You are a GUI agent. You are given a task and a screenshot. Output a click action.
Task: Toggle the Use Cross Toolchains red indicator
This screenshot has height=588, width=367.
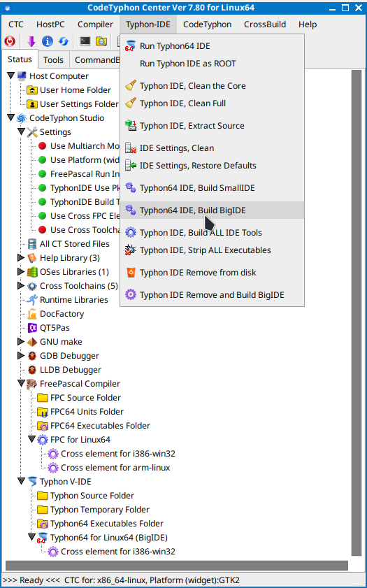pos(43,230)
